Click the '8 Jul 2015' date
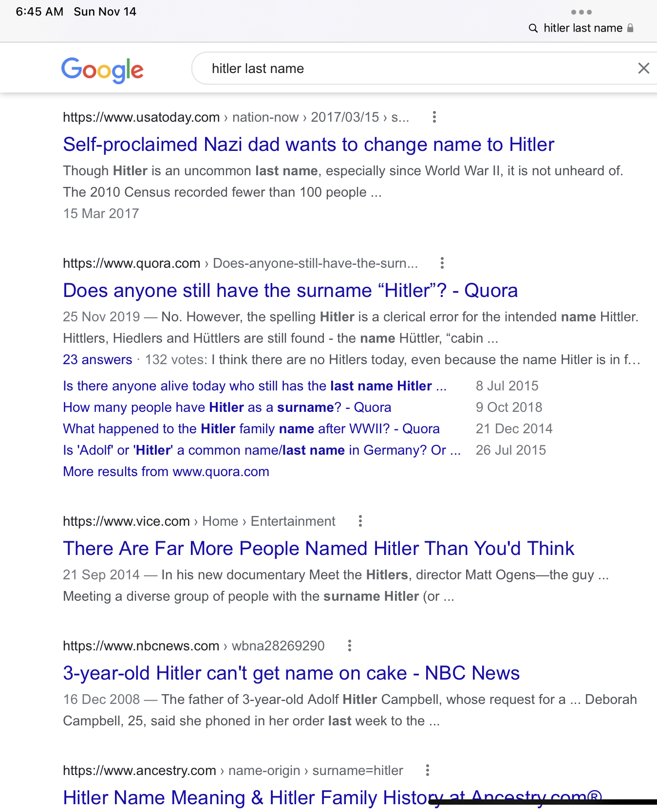The height and width of the screenshot is (812, 657). pos(507,386)
